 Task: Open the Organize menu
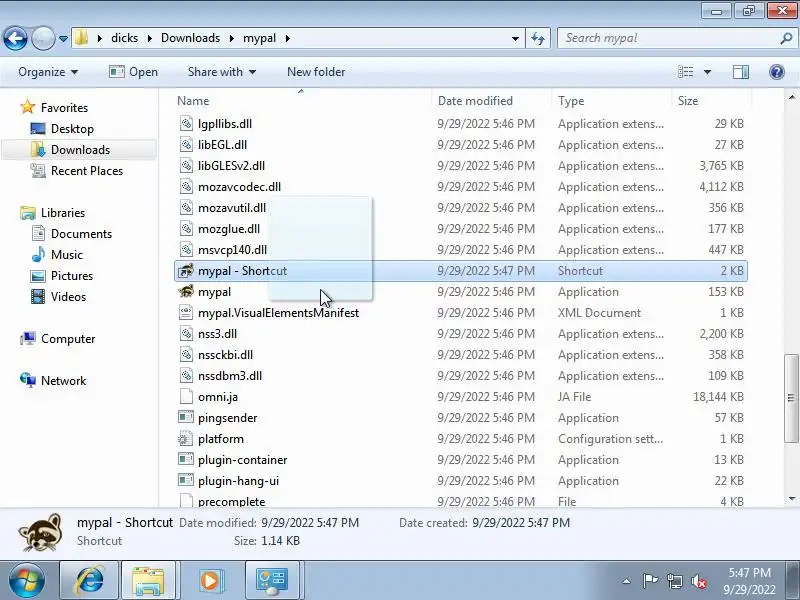tap(48, 72)
